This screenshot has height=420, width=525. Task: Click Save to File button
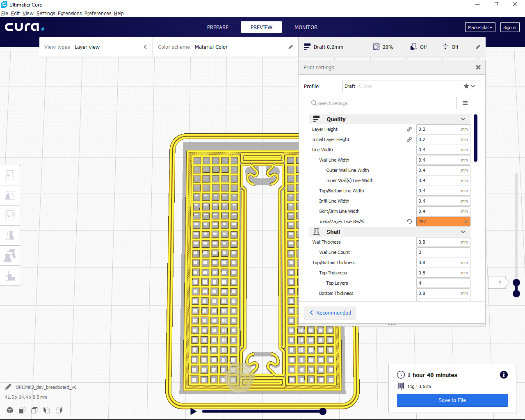click(452, 400)
